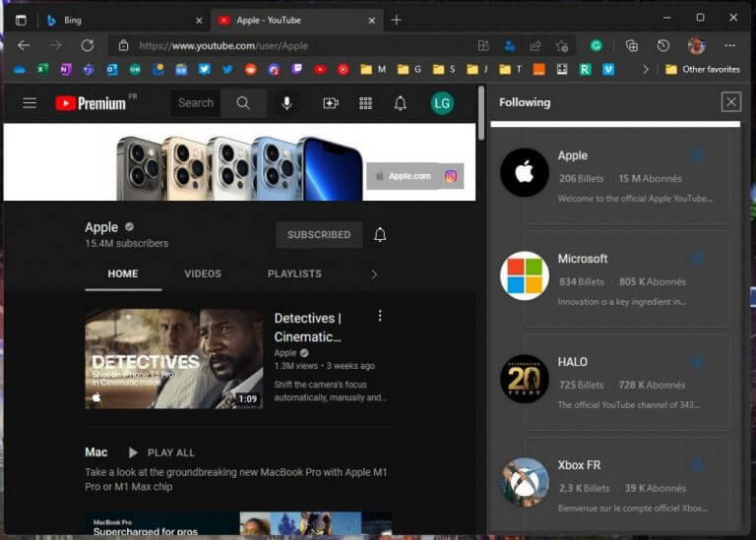
Task: Toggle following for Apple in panel
Action: click(x=697, y=155)
